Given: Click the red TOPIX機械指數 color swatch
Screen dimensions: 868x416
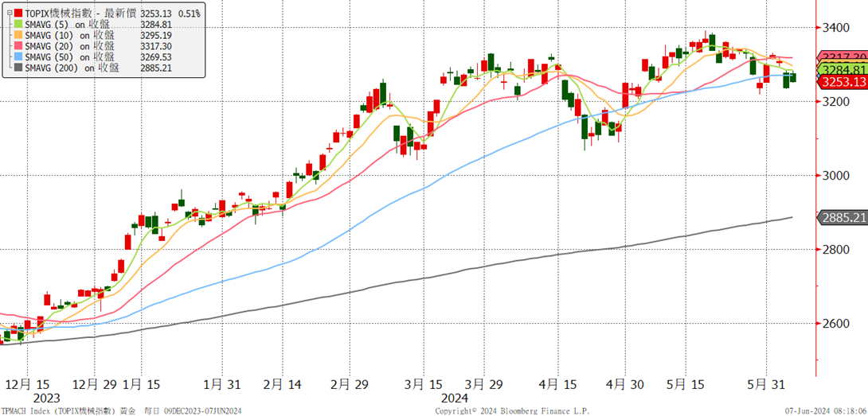Looking at the screenshot, I should coord(19,13).
